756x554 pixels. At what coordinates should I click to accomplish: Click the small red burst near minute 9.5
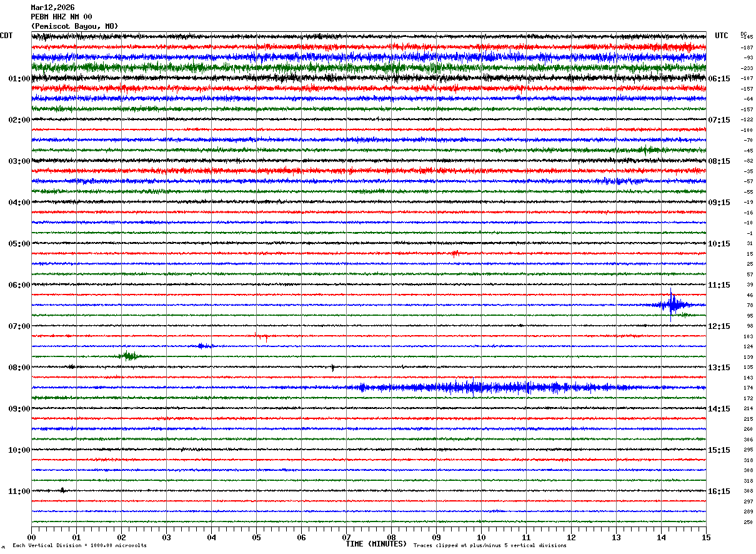(x=455, y=254)
